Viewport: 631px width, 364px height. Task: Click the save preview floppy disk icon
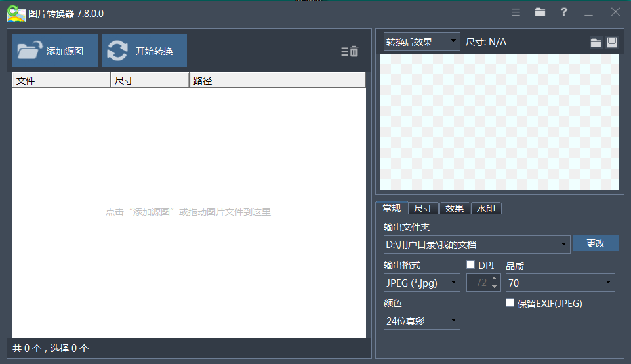[x=612, y=43]
